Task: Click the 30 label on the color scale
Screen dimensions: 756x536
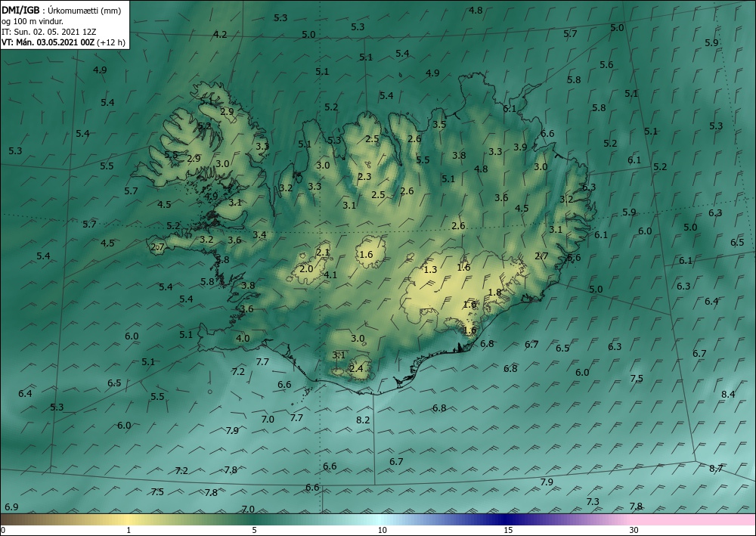Action: [634, 530]
